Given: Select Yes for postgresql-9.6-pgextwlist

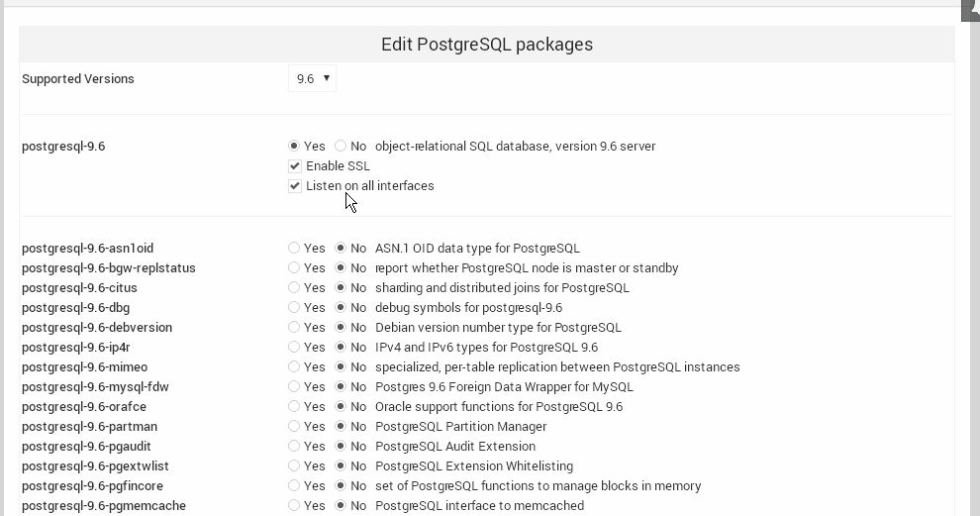Looking at the screenshot, I should [x=294, y=465].
